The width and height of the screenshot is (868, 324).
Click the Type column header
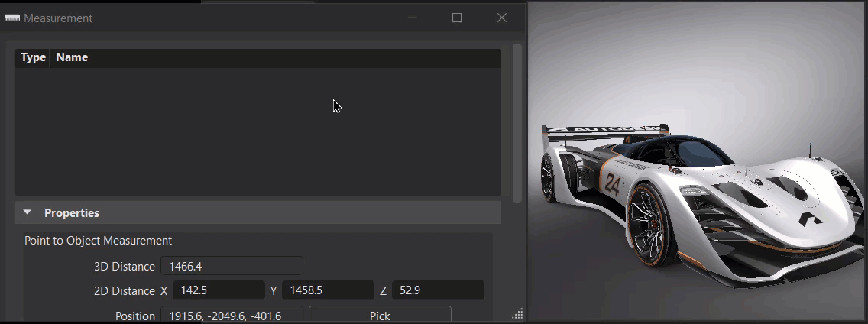coord(33,57)
